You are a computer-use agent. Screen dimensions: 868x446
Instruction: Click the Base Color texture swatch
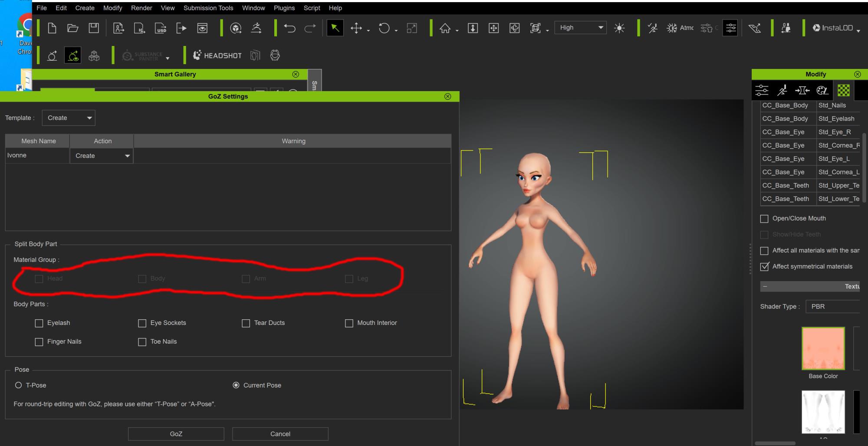coord(823,348)
